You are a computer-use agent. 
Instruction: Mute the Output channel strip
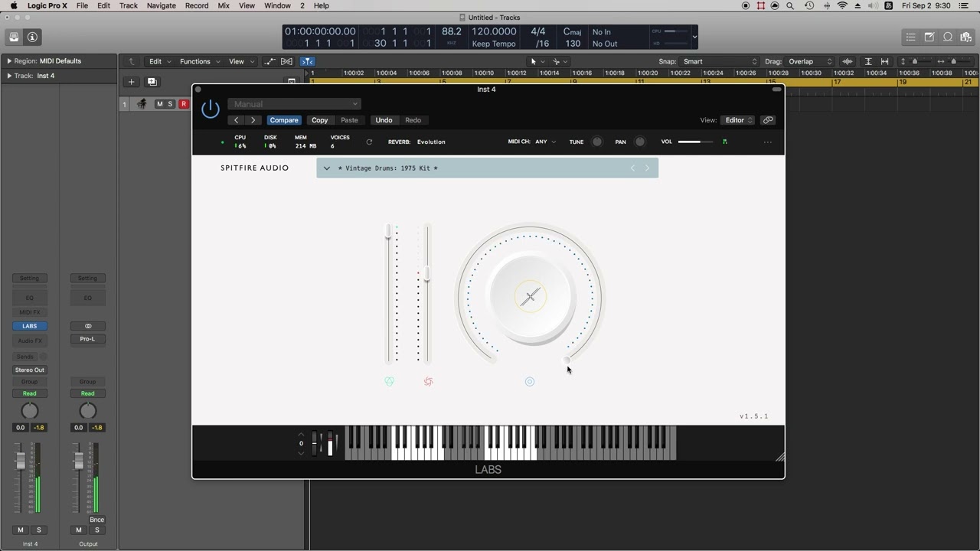pyautogui.click(x=78, y=530)
